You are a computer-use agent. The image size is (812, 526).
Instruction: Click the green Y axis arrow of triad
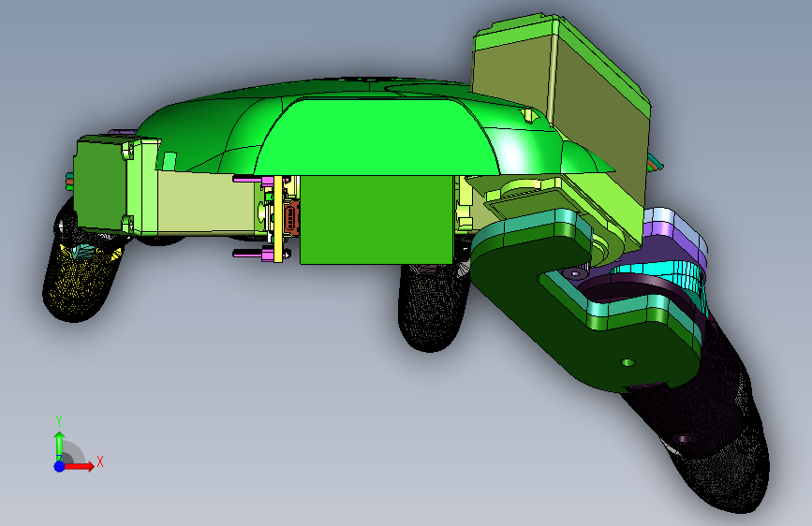(59, 445)
